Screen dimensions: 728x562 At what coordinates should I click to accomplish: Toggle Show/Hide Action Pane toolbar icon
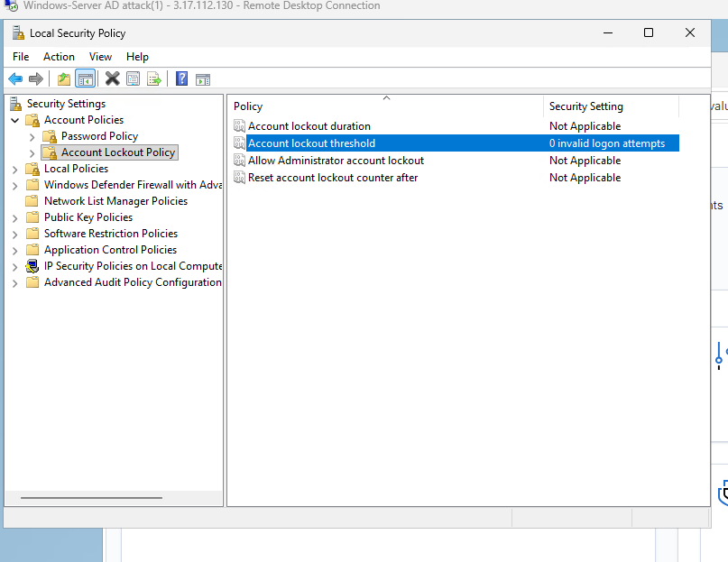pos(203,79)
